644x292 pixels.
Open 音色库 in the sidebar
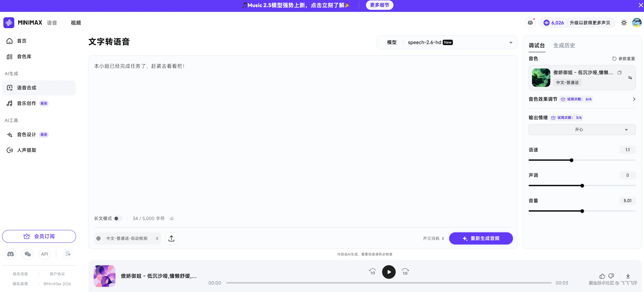[39, 57]
